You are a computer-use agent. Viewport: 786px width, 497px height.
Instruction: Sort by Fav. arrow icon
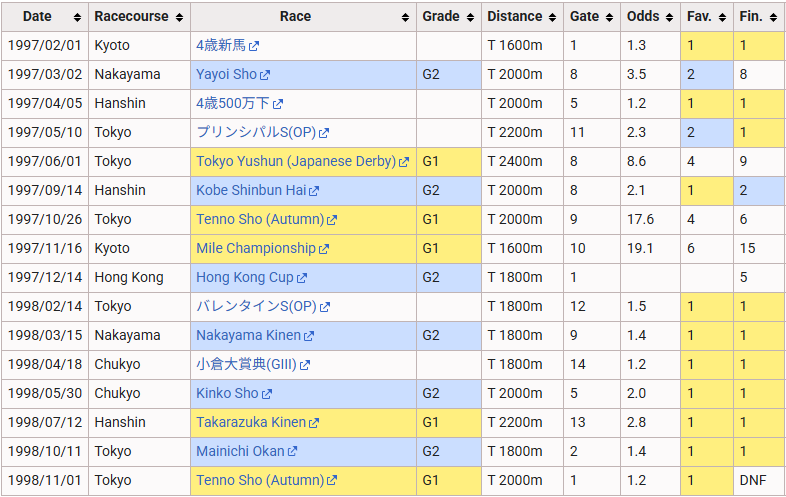(x=722, y=18)
